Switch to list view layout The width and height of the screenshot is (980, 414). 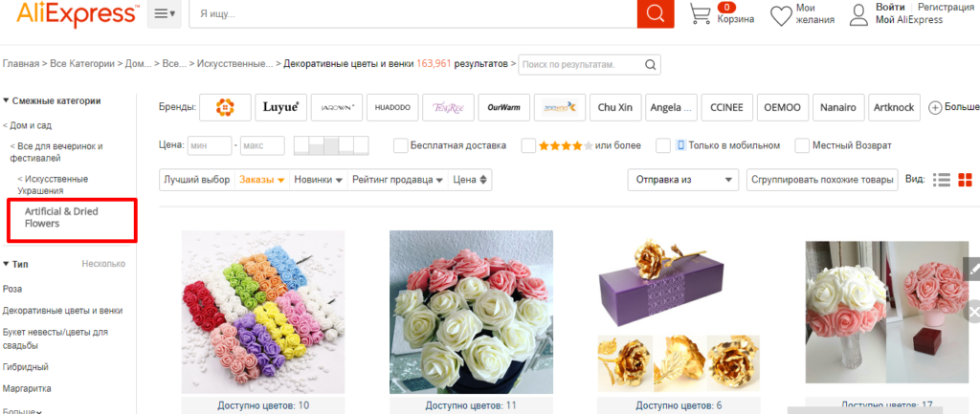tap(942, 180)
